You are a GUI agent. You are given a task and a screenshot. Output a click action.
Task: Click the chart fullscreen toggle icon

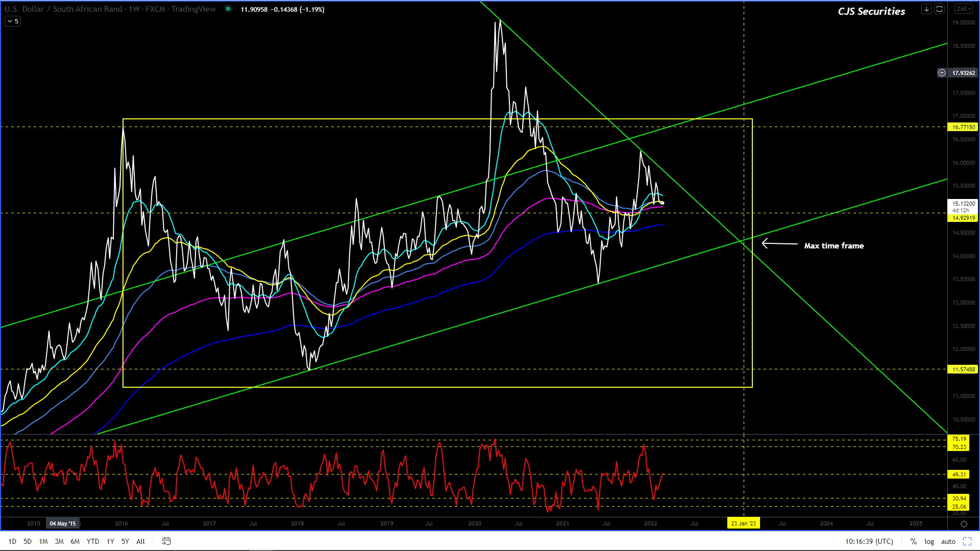point(939,9)
